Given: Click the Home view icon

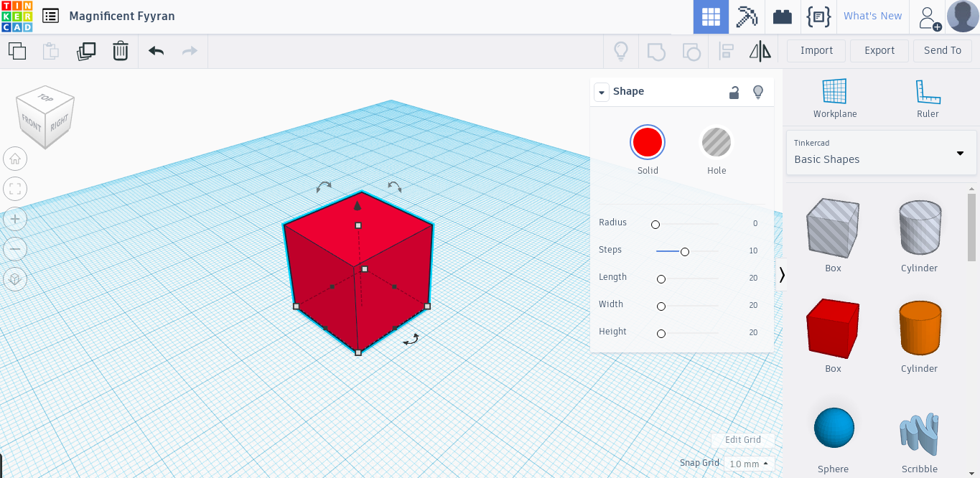Looking at the screenshot, I should (x=15, y=159).
